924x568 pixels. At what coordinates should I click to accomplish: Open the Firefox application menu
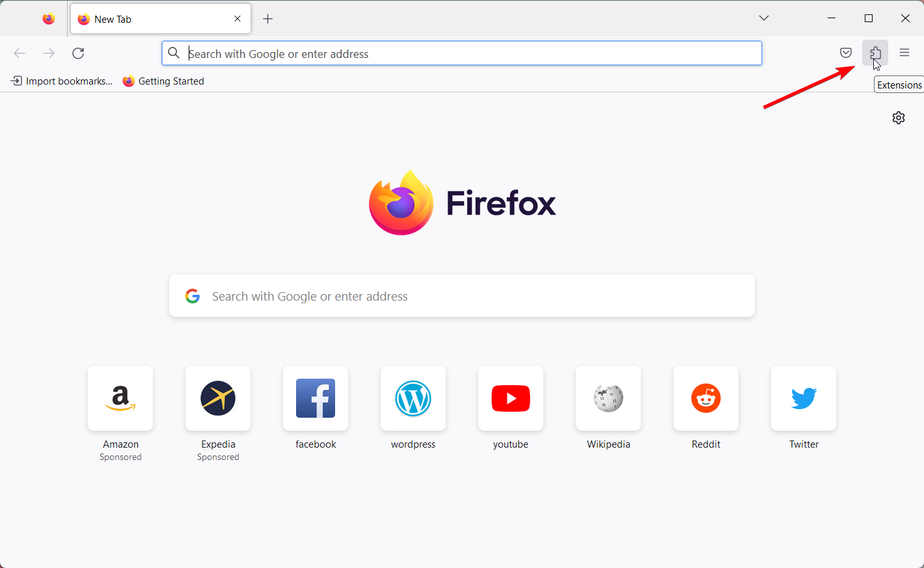pos(904,53)
